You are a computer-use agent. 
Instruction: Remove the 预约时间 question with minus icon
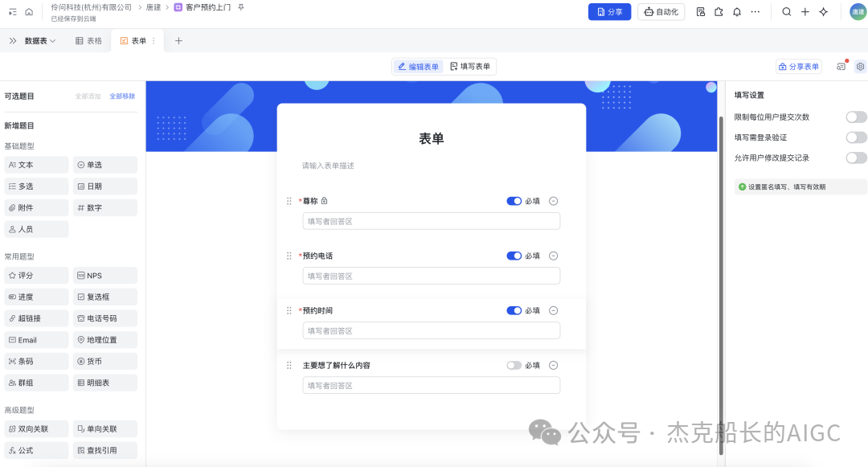point(553,310)
